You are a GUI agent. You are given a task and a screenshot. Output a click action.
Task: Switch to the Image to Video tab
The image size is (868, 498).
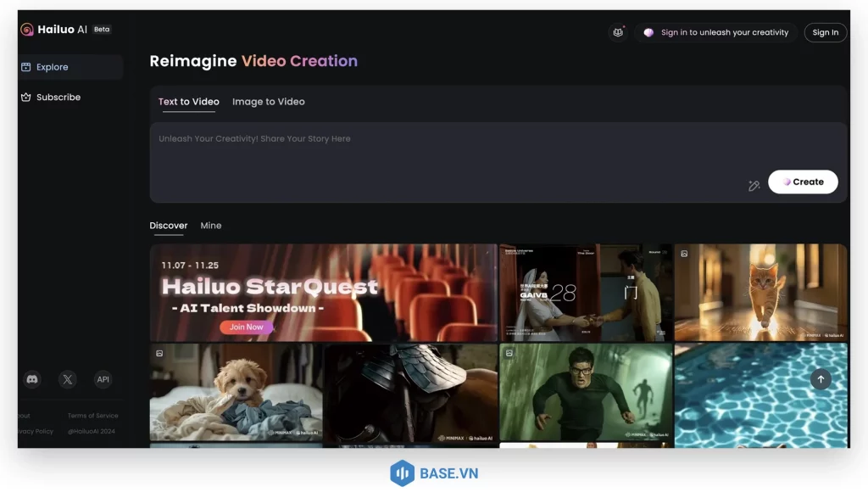tap(269, 102)
